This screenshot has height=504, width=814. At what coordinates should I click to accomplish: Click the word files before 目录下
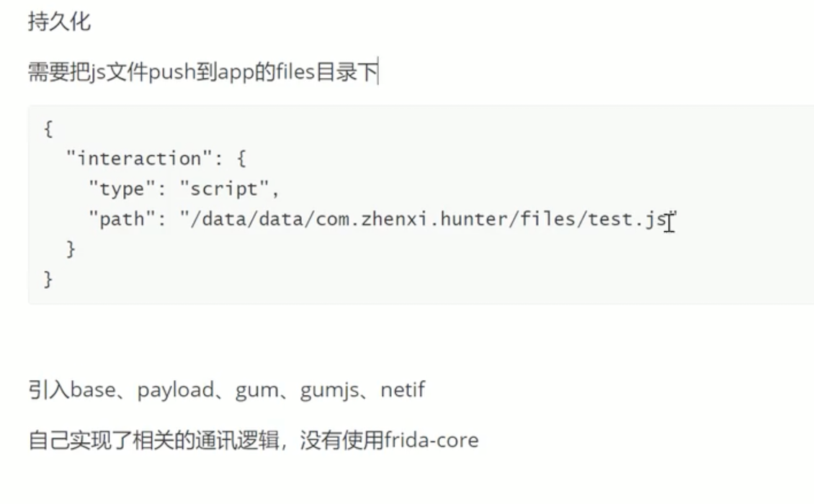tap(295, 71)
